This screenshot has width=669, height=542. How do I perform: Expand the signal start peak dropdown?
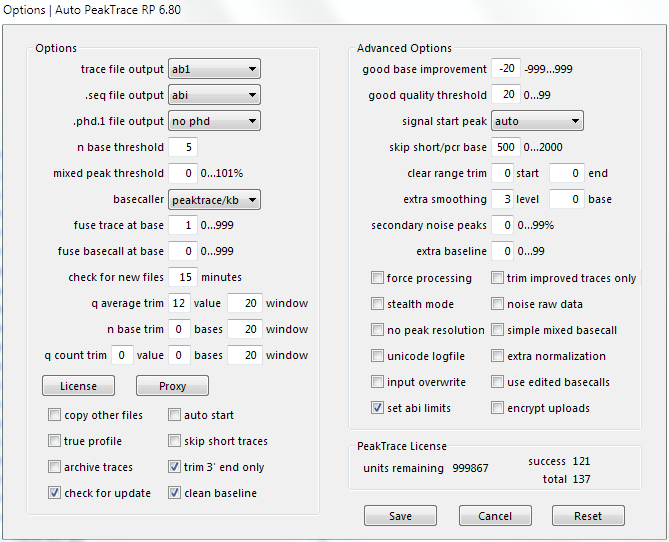click(537, 121)
